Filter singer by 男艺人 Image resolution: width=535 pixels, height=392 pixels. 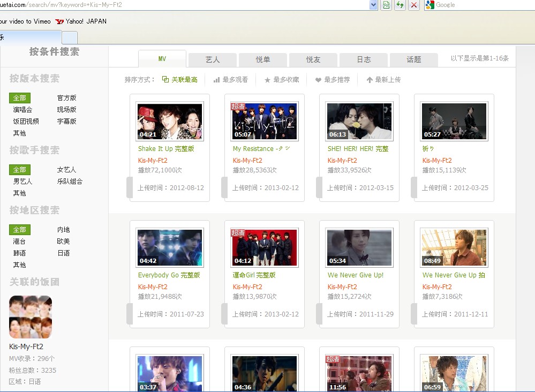tap(22, 181)
